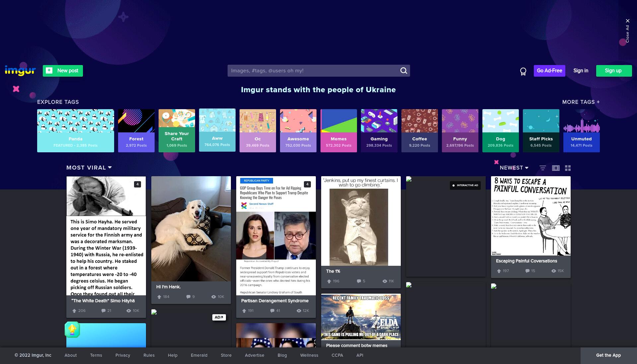The height and width of the screenshot is (364, 637).
Task: Open the Share Your Craft tag
Action: tap(177, 131)
